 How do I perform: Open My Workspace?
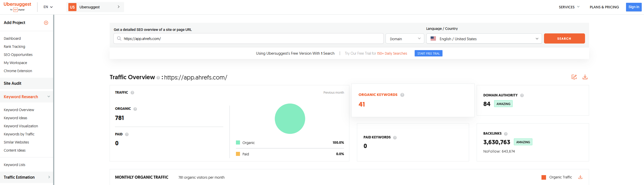(15, 63)
